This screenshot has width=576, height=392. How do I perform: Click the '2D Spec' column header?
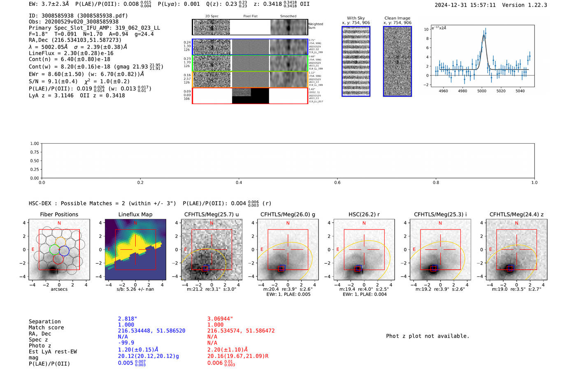(212, 16)
